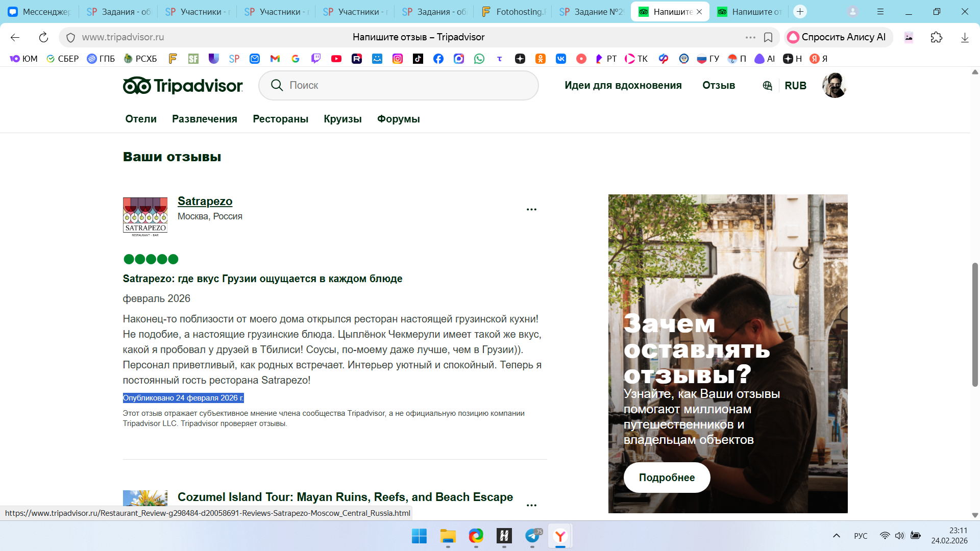This screenshot has height=551, width=980.
Task: Click the Поиск search field
Action: click(398, 85)
